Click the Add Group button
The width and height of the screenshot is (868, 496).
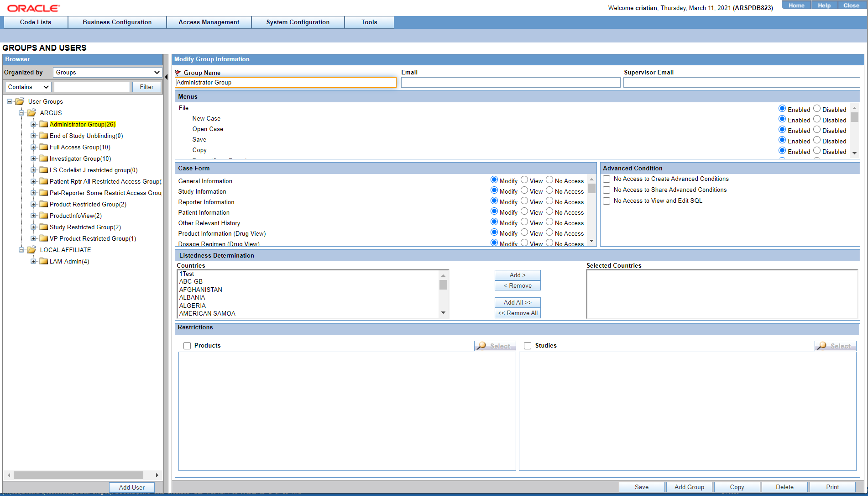(x=689, y=487)
